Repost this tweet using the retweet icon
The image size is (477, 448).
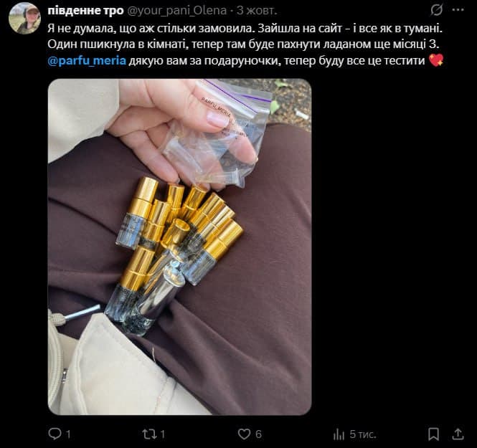[148, 434]
